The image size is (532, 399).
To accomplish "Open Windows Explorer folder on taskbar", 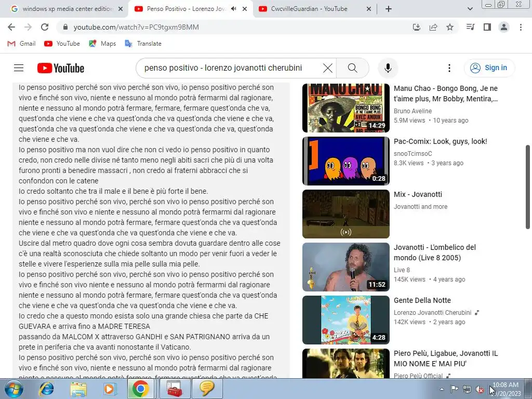I will 78,389.
